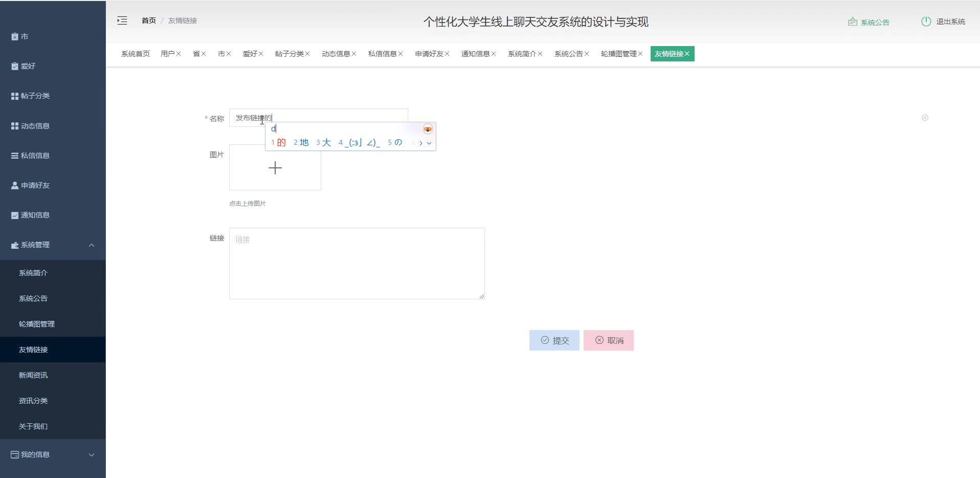The image size is (980, 478).
Task: Choose IME candidate 4 kaomoji
Action: (x=359, y=143)
